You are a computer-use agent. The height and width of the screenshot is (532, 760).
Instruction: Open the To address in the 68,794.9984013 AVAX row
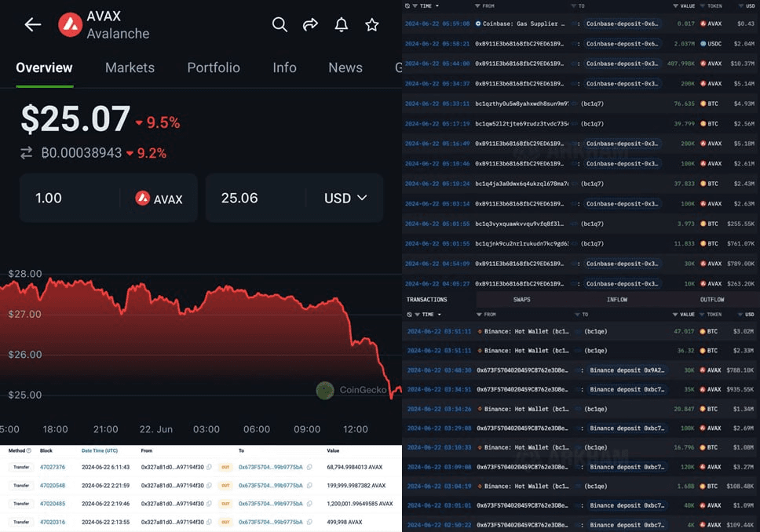pyautogui.click(x=270, y=467)
